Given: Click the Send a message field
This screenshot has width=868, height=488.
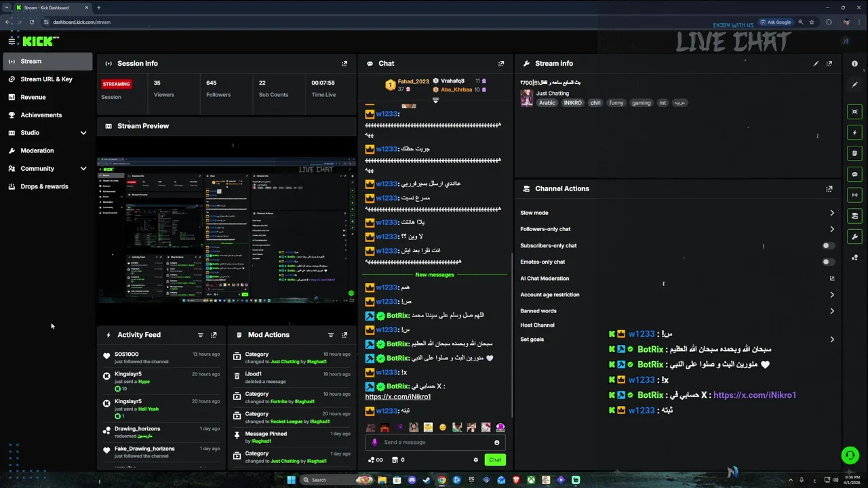Looking at the screenshot, I should [434, 443].
